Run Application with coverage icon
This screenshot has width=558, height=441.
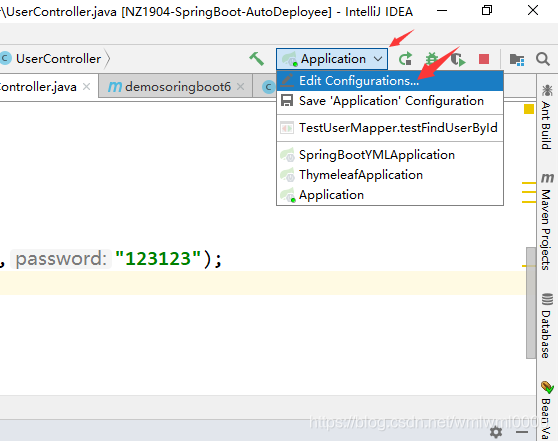point(458,59)
